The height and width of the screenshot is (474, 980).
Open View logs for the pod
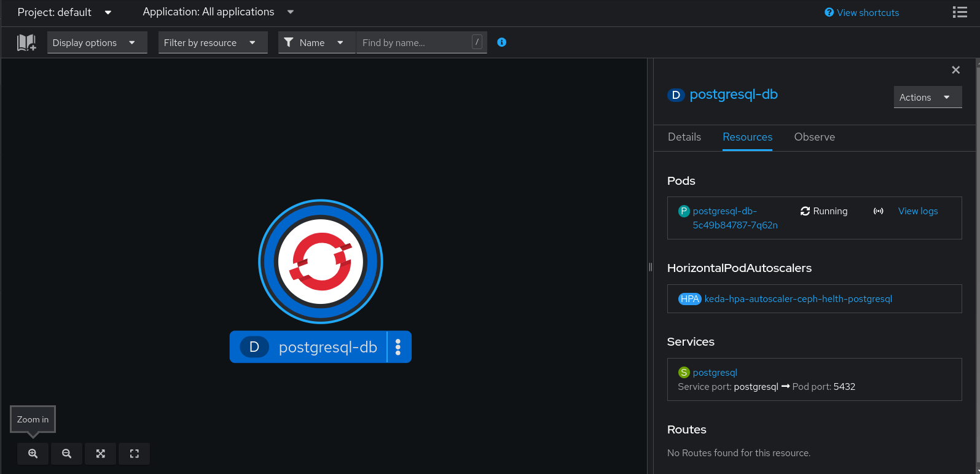point(918,211)
